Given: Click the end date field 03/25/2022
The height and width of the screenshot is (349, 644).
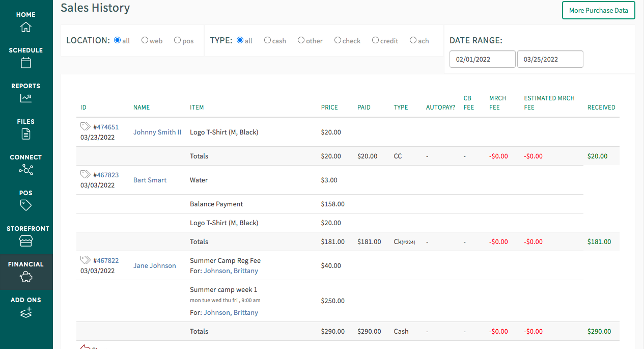Looking at the screenshot, I should 550,59.
